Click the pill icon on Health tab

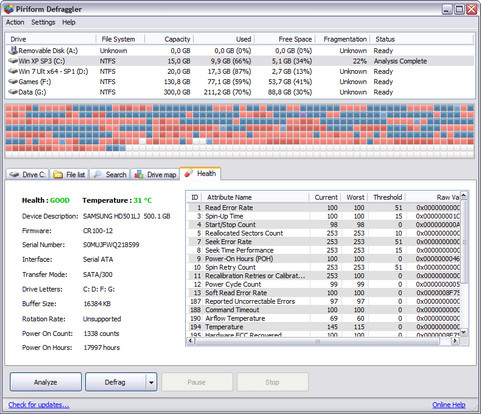[x=188, y=173]
